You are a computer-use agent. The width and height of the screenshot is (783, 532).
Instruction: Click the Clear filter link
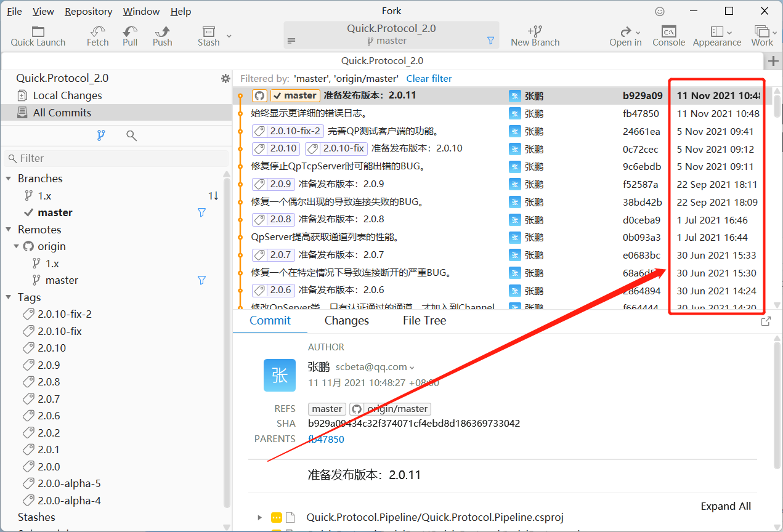pos(429,78)
